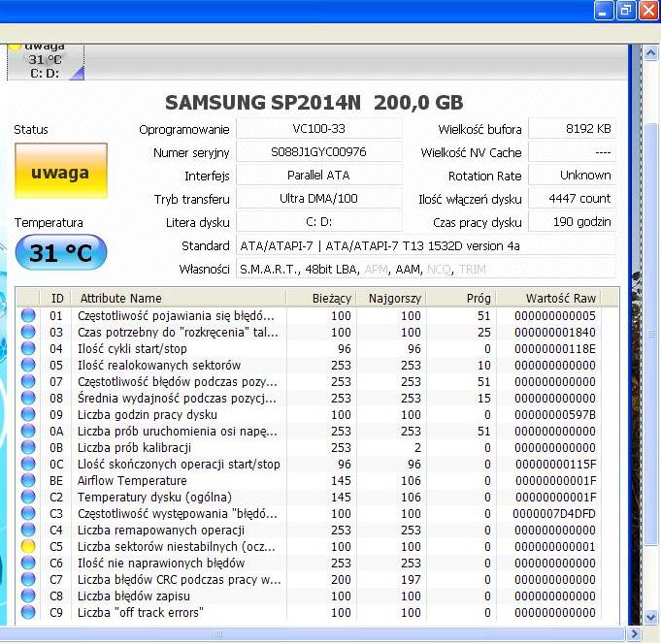This screenshot has width=661, height=644.
Task: Click the Standard field ATA/ATAPI-7
Action: click(x=426, y=245)
